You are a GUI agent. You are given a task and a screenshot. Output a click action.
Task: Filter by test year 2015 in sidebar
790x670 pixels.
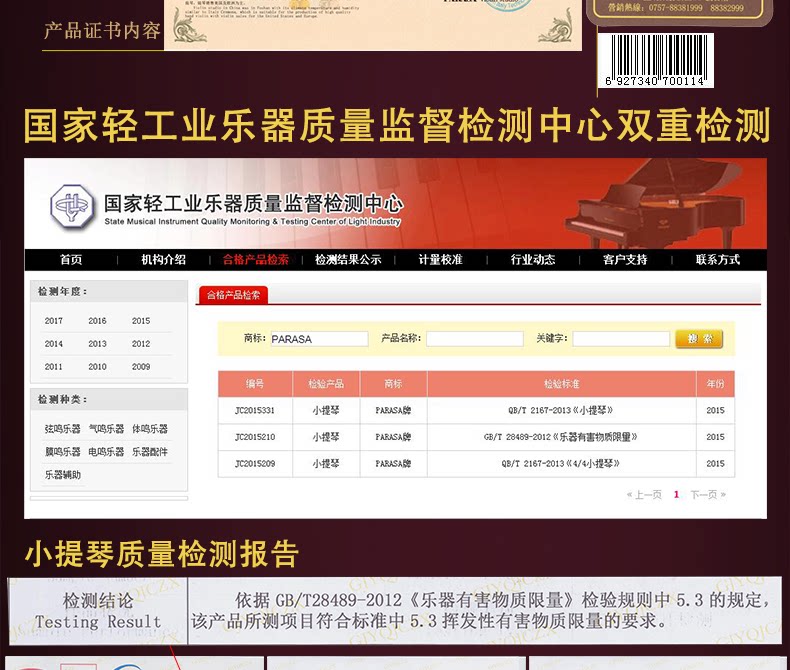pos(141,321)
